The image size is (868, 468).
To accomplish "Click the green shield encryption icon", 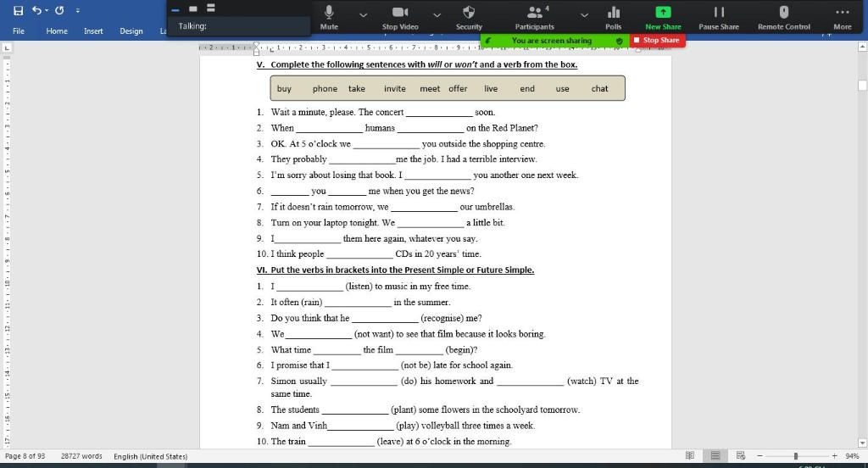I will (x=620, y=41).
